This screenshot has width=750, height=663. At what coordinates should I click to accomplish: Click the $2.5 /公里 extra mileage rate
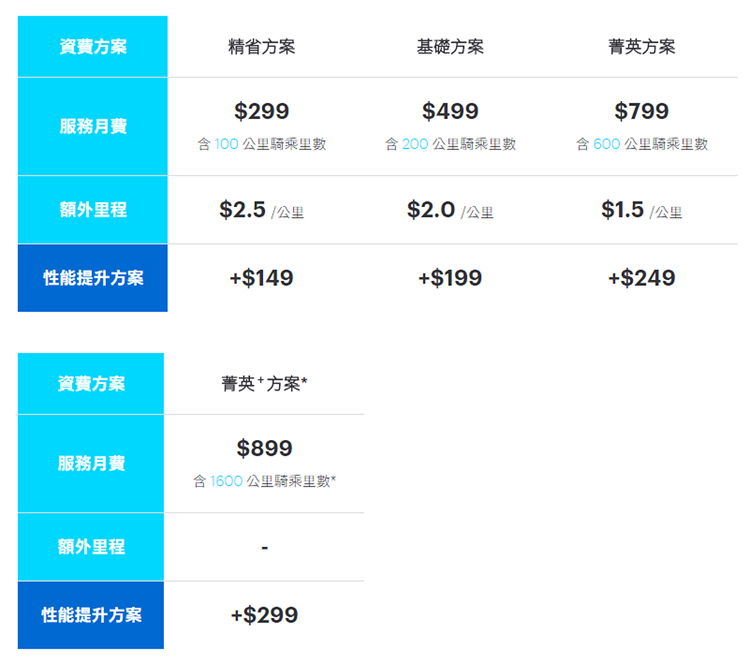[x=261, y=210]
